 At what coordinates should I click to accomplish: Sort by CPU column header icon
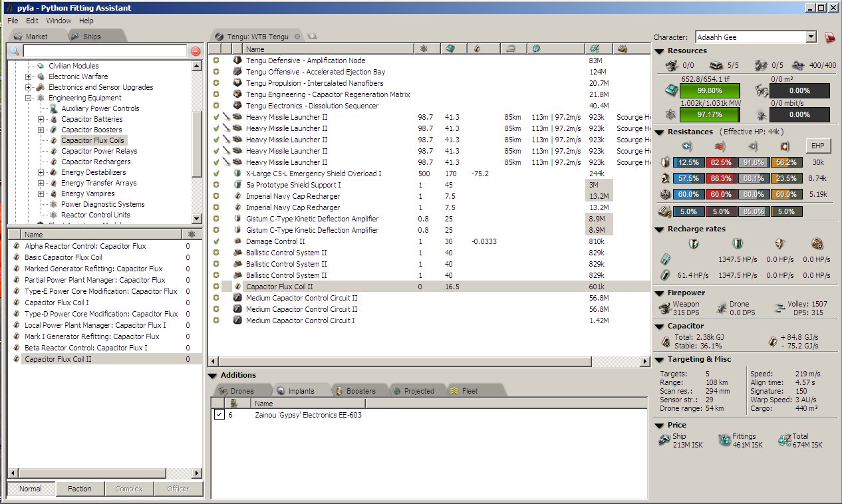(450, 49)
